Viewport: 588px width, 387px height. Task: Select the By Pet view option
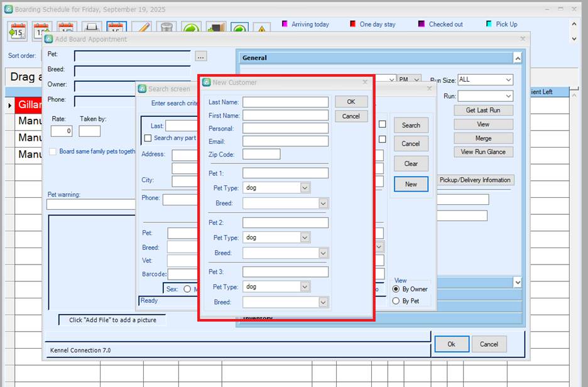pos(396,301)
